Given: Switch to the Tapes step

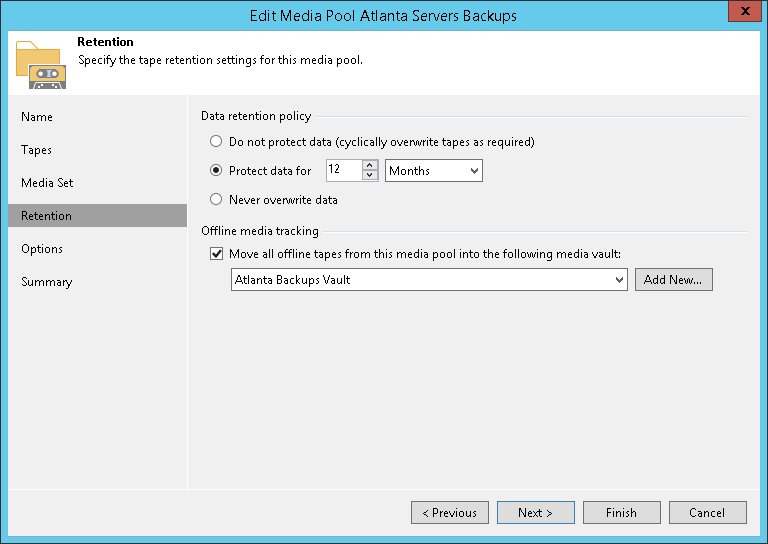Looking at the screenshot, I should (x=37, y=150).
